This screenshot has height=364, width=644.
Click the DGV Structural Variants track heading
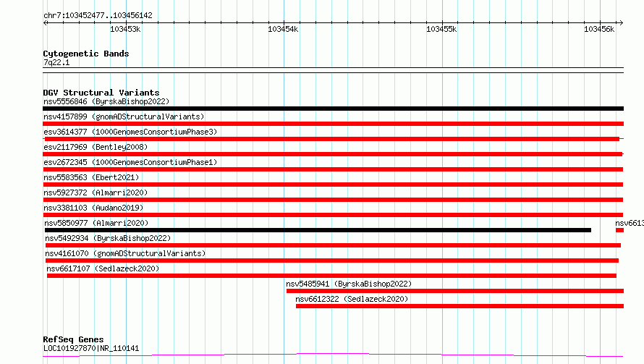pyautogui.click(x=101, y=93)
